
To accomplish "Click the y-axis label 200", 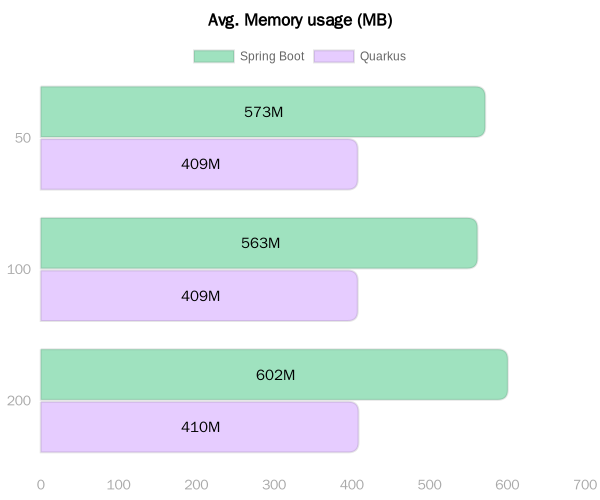I will pyautogui.click(x=19, y=401).
